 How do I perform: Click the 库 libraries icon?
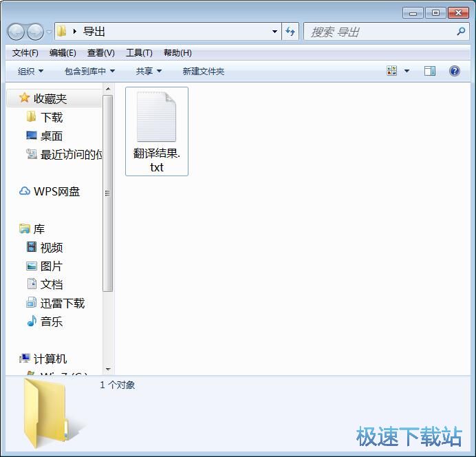(24, 228)
